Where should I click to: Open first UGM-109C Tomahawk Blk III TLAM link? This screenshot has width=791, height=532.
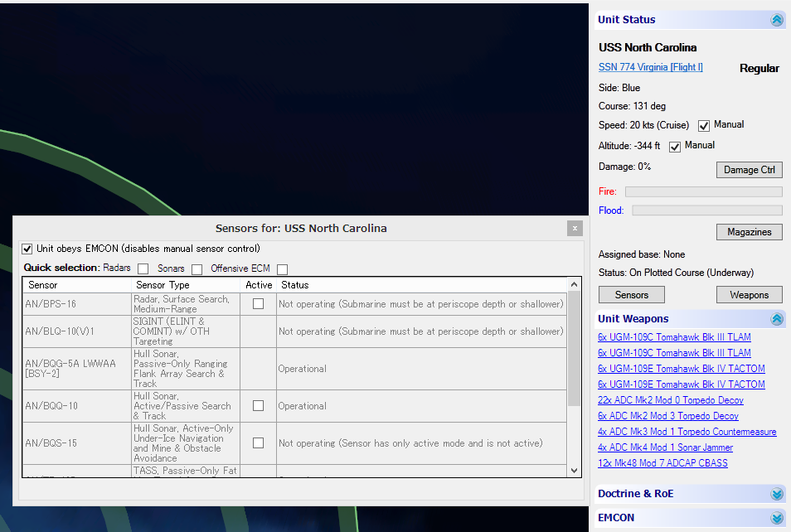(674, 336)
